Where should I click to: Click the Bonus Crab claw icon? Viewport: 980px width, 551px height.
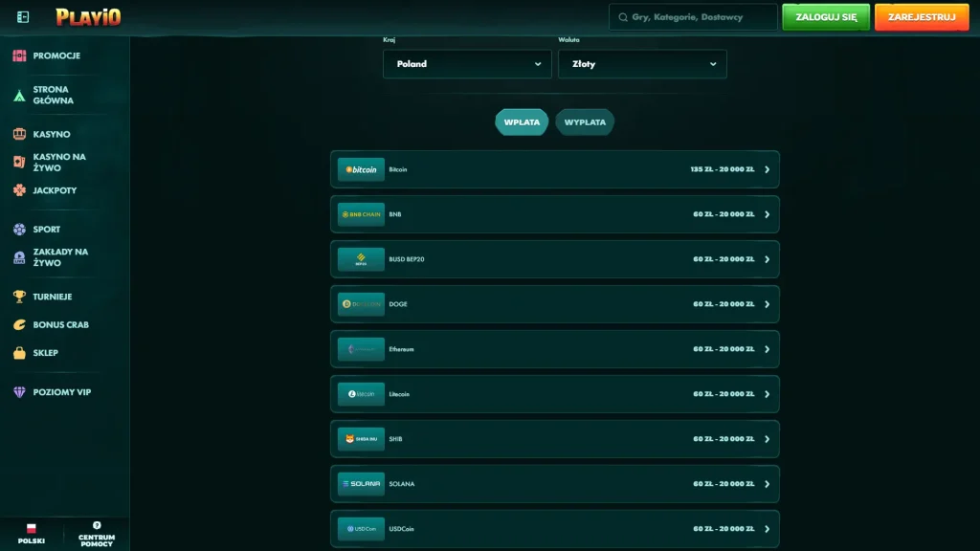click(19, 325)
